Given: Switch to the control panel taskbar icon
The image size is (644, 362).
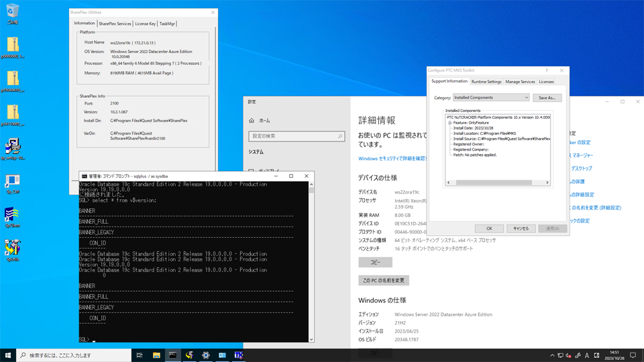Looking at the screenshot, I should [222, 355].
